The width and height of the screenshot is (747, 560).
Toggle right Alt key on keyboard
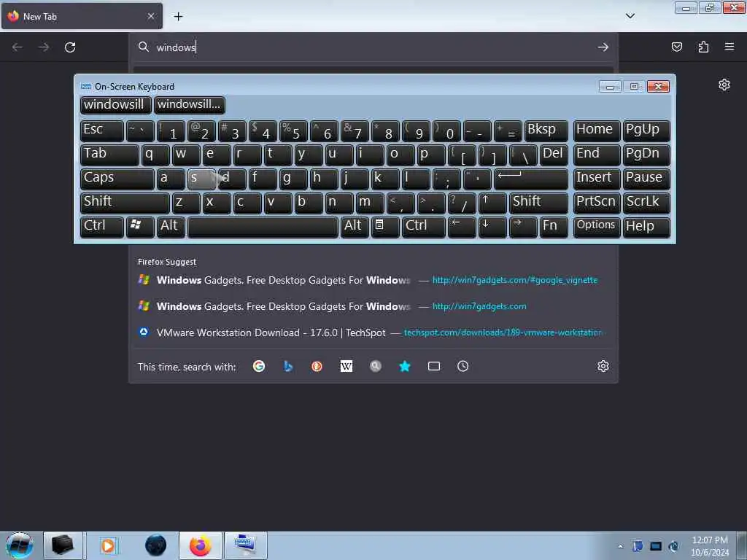pyautogui.click(x=355, y=227)
